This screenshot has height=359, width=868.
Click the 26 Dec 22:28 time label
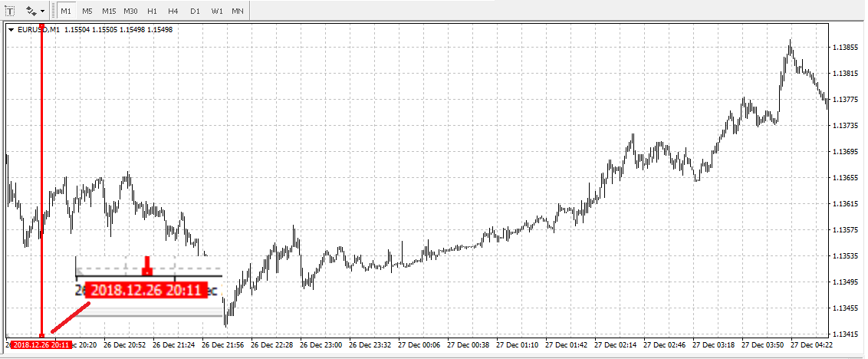[272, 344]
